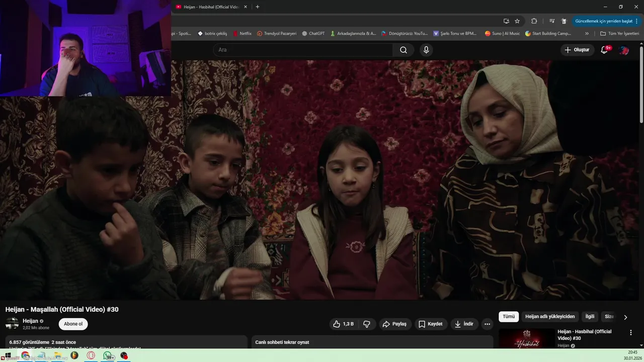Open the Tüm Yer İşaretleri bookmarks folder
The width and height of the screenshot is (644, 362).
pos(619,34)
